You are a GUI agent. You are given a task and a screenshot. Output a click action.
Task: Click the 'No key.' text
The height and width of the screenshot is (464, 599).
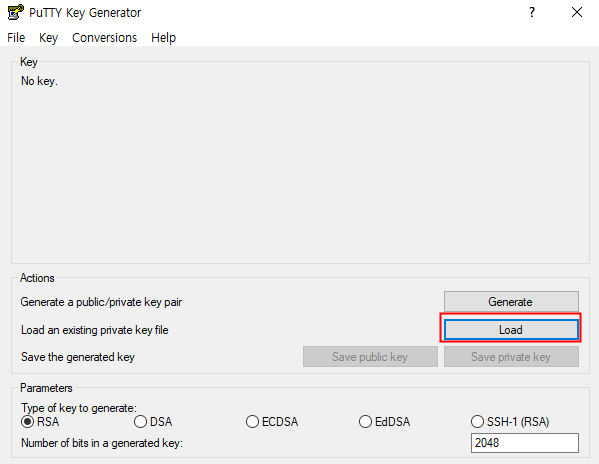point(39,81)
